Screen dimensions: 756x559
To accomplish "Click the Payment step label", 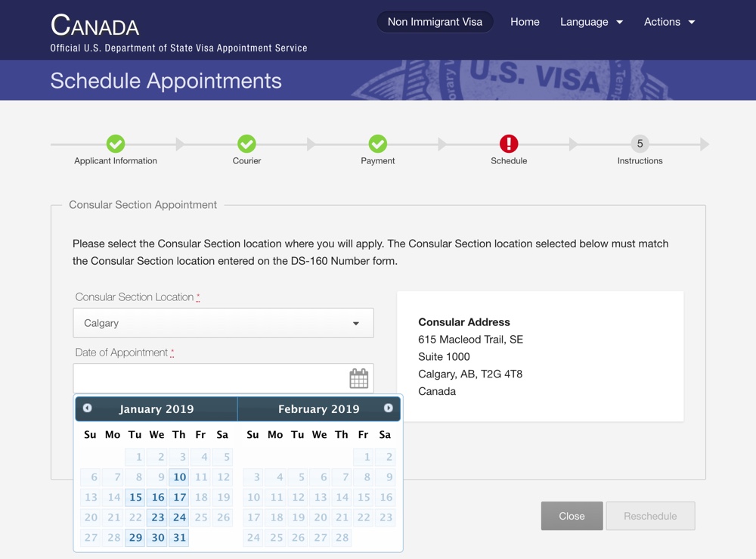I will 378,160.
